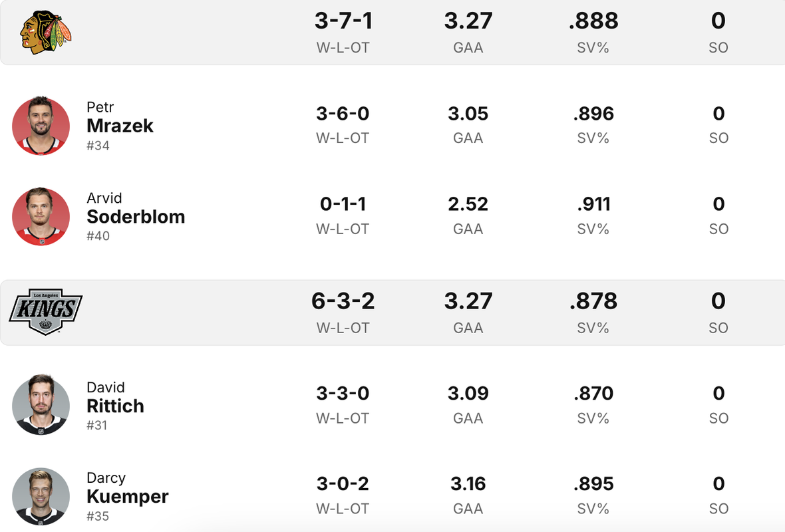Click Mrazek's jersey number #34
Screen dimensions: 785x532
[98, 146]
